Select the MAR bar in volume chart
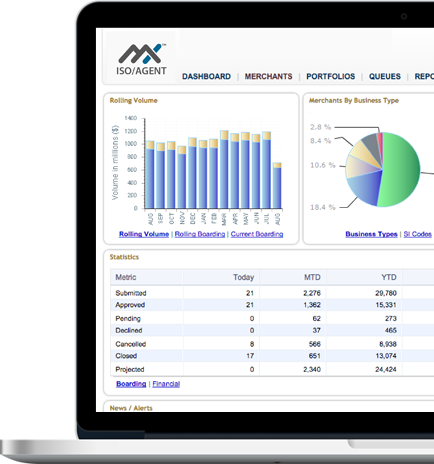434x464 pixels. (224, 170)
